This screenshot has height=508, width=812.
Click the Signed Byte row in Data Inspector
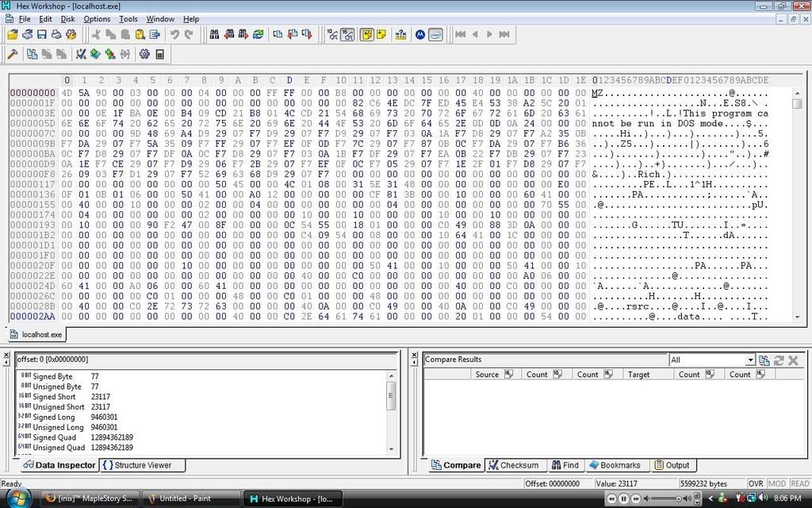click(202, 376)
